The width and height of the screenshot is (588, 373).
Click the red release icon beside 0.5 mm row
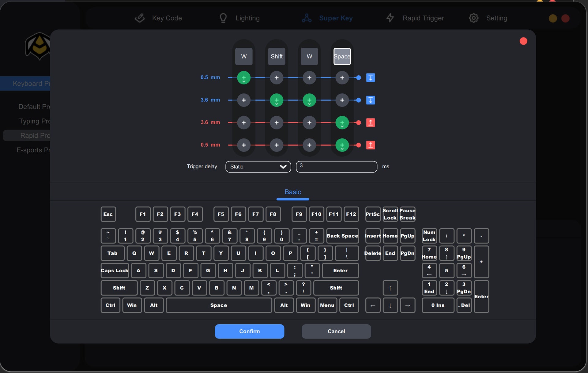tap(370, 145)
